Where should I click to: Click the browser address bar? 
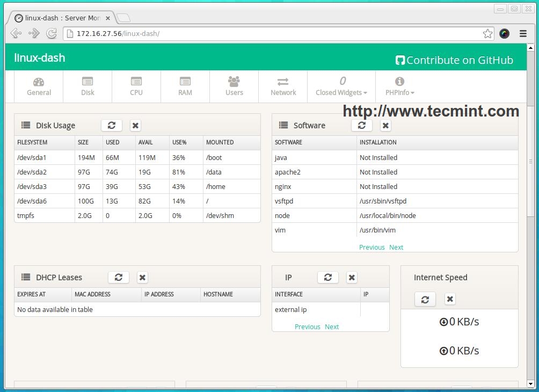[268, 33]
